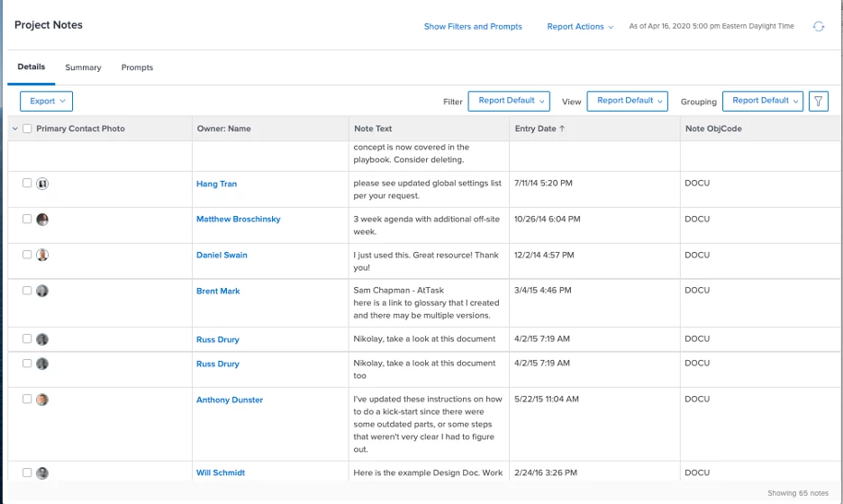Open the Matthew Broschinsky owner link

click(x=238, y=220)
